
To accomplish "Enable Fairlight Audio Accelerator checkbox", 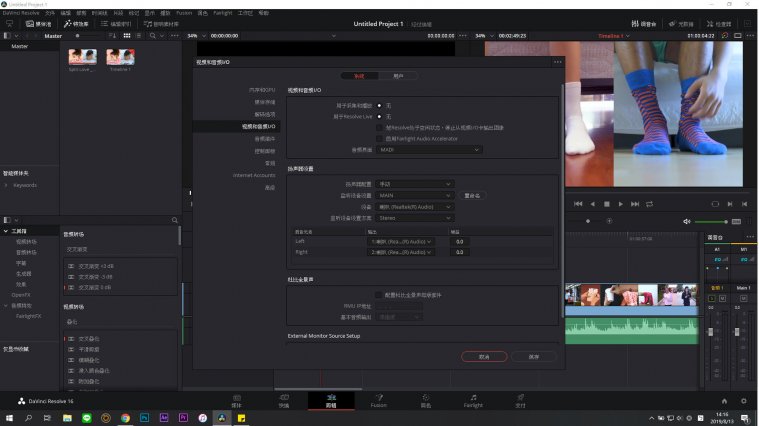I will (x=379, y=139).
